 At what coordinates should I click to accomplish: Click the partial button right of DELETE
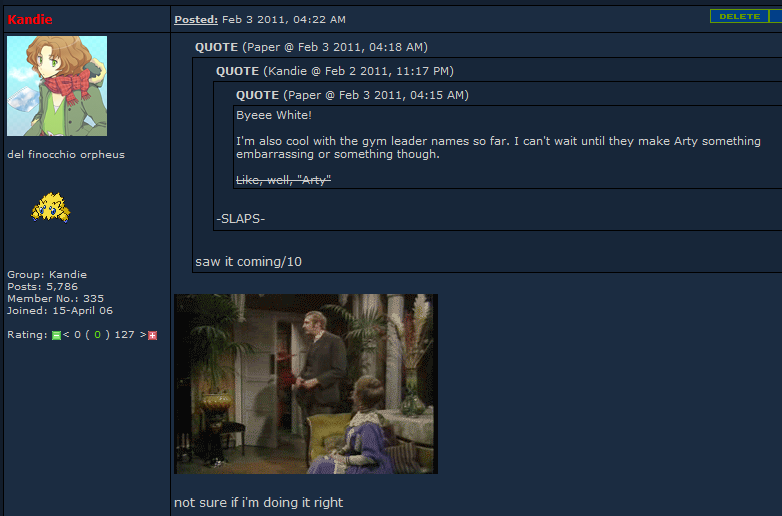(776, 16)
